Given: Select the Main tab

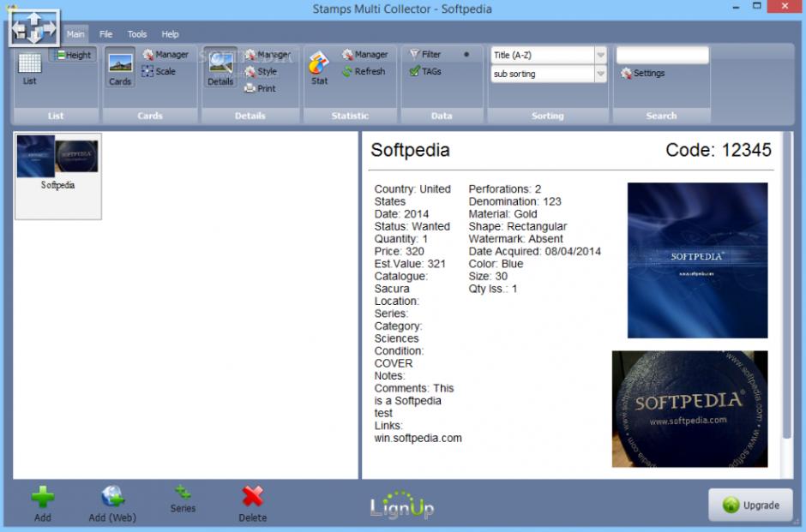Looking at the screenshot, I should 75,34.
